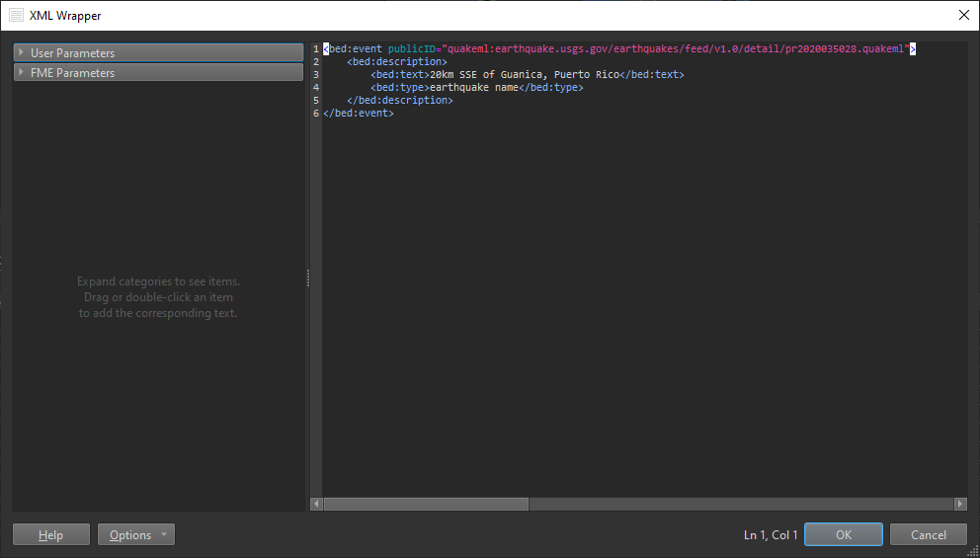Click line number 6 in gutter

point(316,114)
